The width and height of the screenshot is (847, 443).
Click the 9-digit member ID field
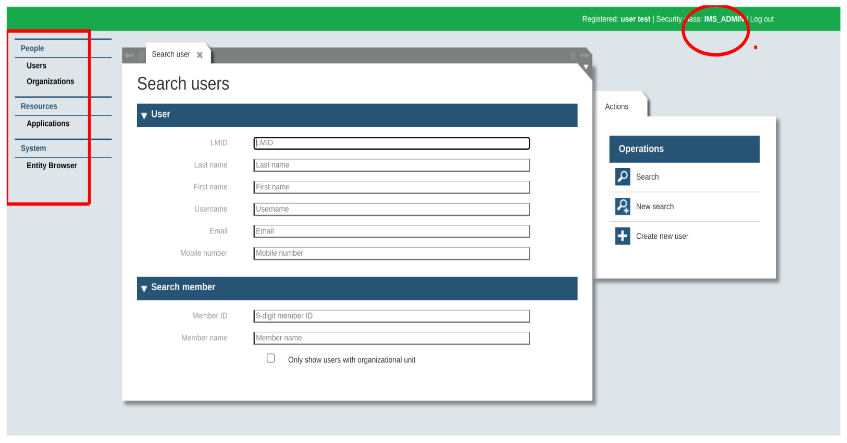click(391, 316)
